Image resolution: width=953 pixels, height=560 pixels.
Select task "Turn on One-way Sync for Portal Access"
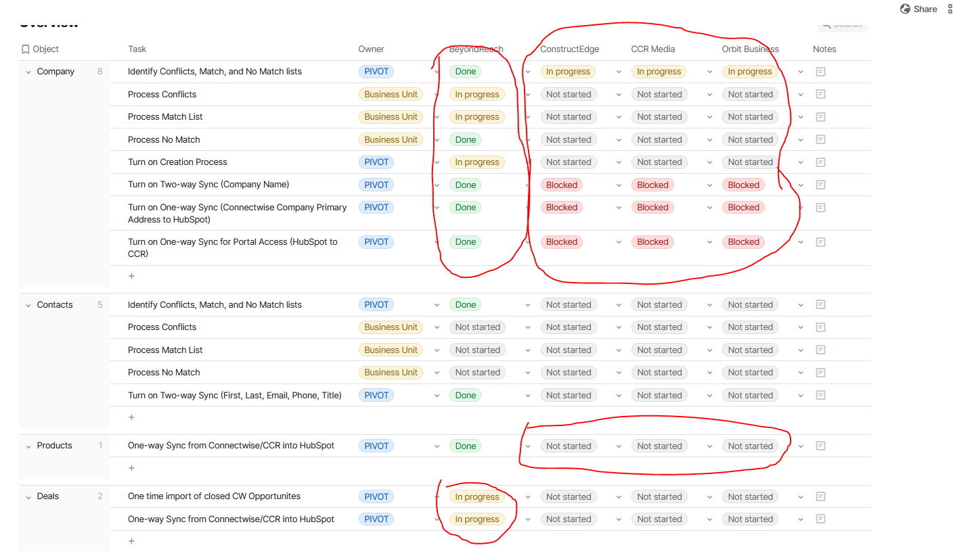(233, 248)
